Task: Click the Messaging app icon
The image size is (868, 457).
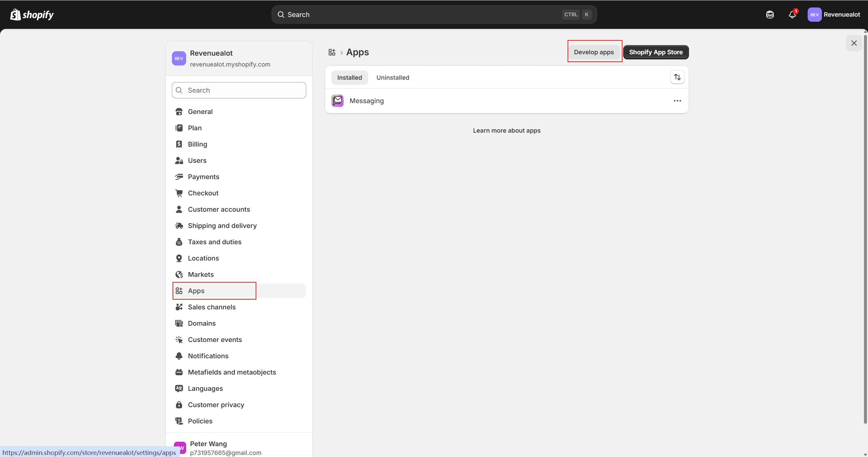Action: click(x=337, y=100)
